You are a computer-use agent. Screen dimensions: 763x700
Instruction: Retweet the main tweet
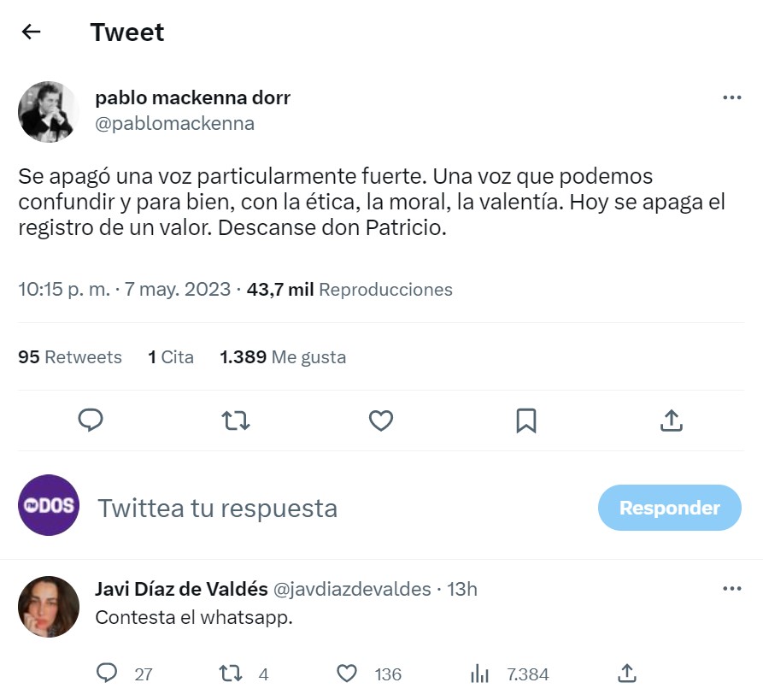pyautogui.click(x=236, y=420)
